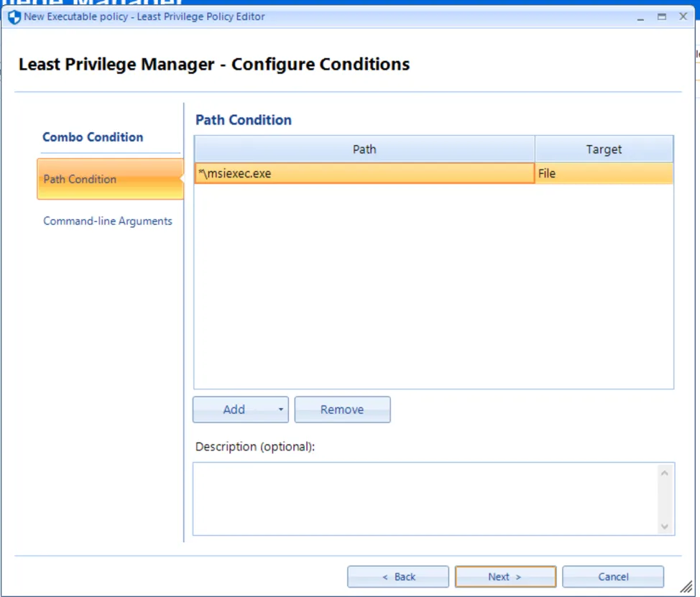Click the File target cell
This screenshot has height=597, width=700.
point(604,173)
